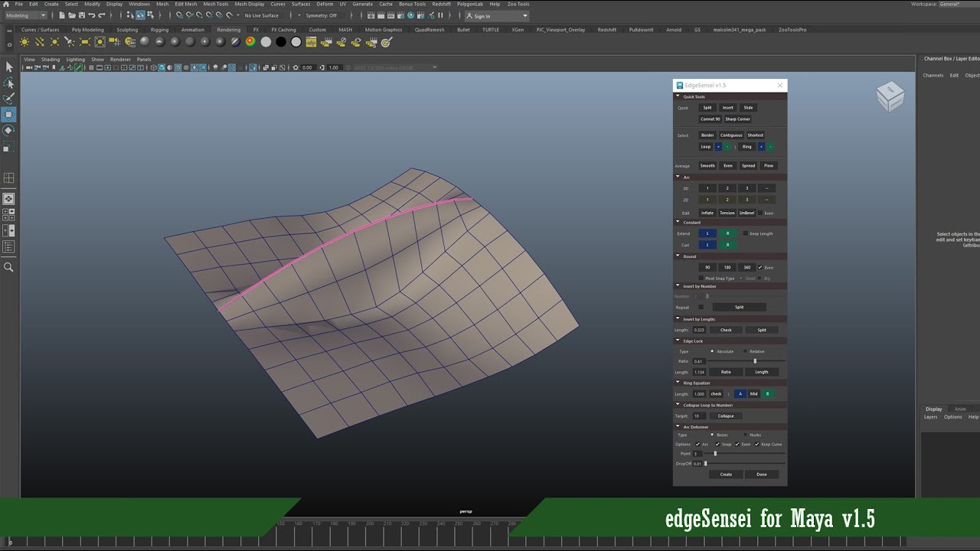Click the rainbow ramp shader shelf icon
The height and width of the screenshot is (551, 980).
pyautogui.click(x=250, y=41)
